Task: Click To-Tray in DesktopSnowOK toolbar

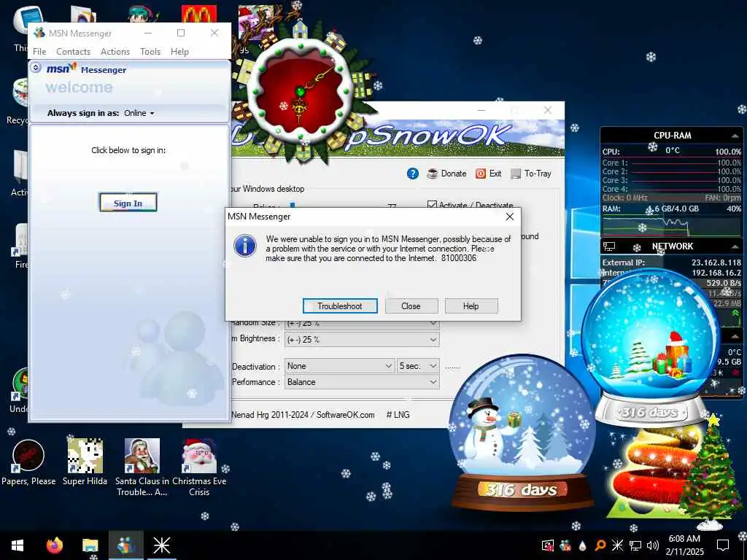Action: [531, 174]
